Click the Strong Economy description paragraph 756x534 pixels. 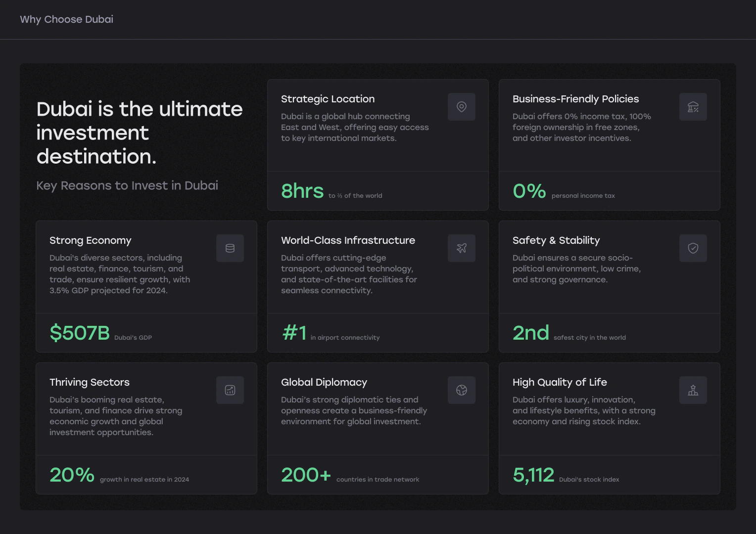pyautogui.click(x=120, y=274)
